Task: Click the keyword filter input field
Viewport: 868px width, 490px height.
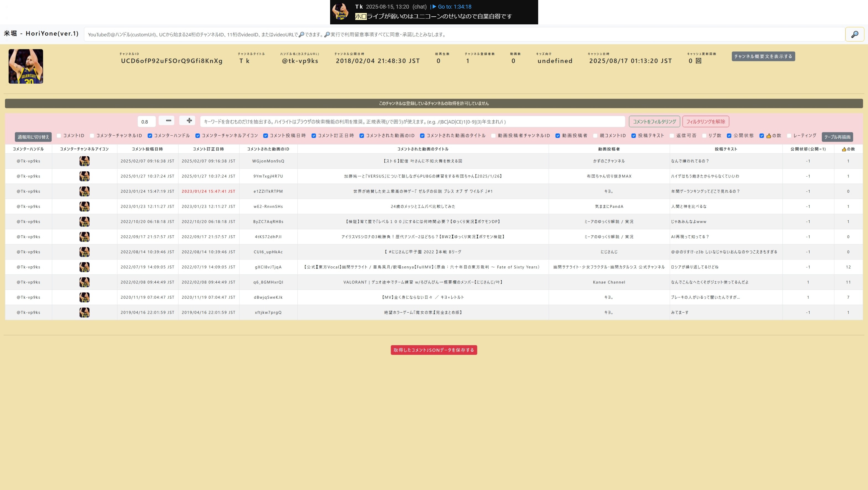Action: tap(412, 122)
